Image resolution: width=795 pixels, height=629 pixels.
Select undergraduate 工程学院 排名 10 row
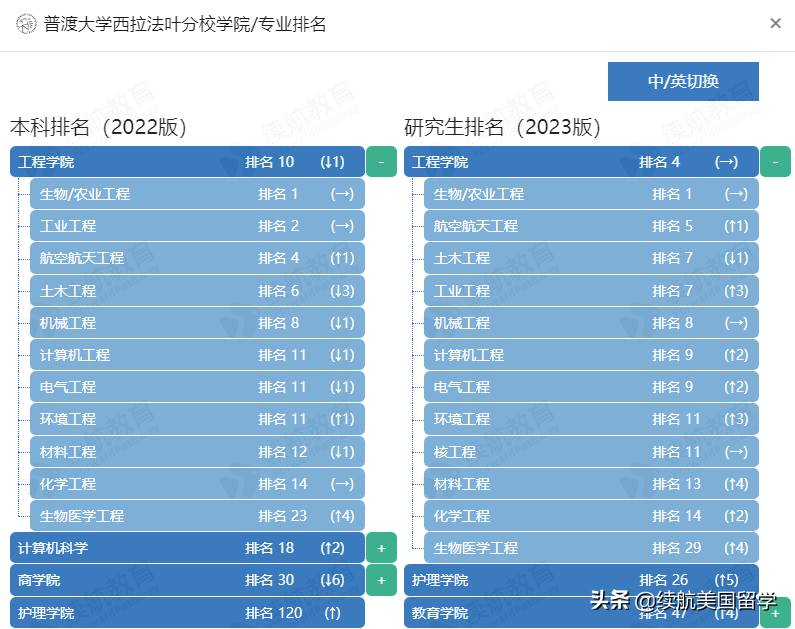click(187, 162)
